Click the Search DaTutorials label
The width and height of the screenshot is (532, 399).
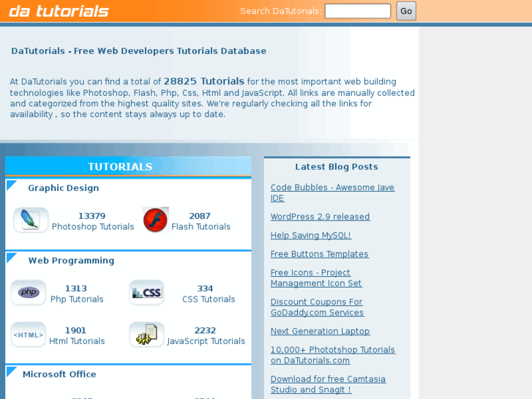(281, 11)
